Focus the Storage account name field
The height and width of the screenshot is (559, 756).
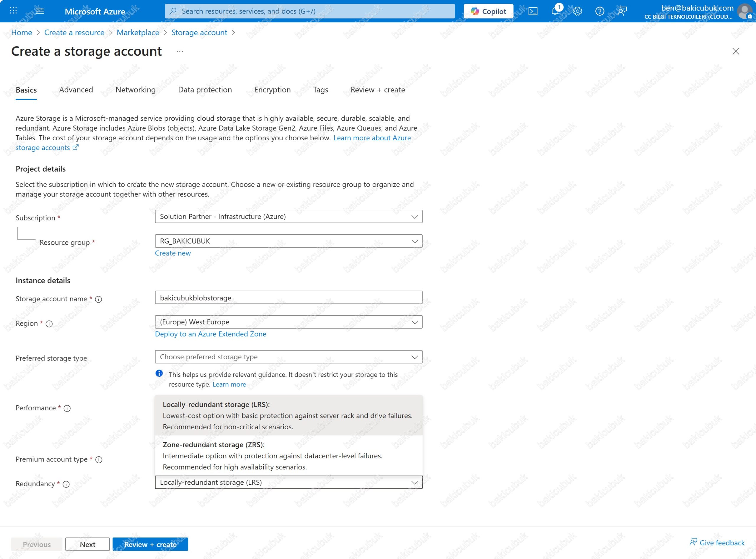point(289,298)
